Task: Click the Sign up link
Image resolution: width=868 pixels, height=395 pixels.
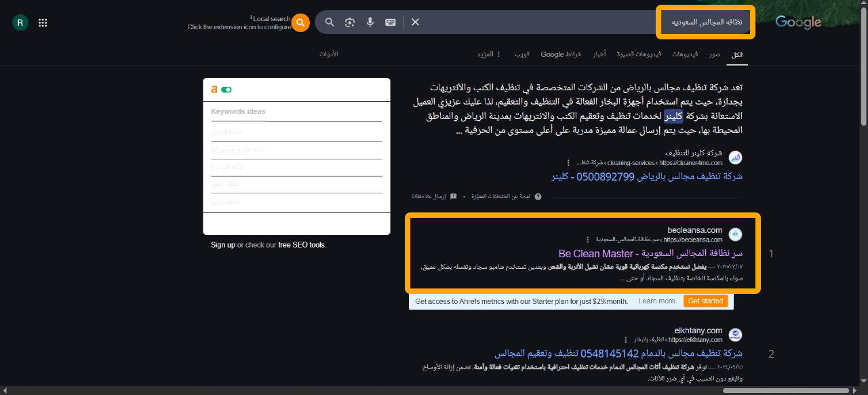Action: (223, 245)
